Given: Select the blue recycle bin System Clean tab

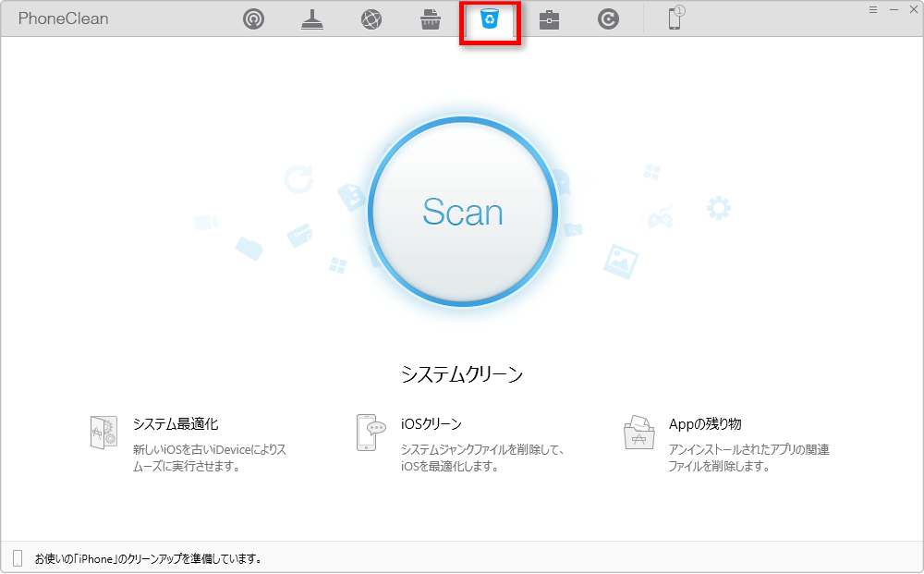Looking at the screenshot, I should (x=490, y=19).
